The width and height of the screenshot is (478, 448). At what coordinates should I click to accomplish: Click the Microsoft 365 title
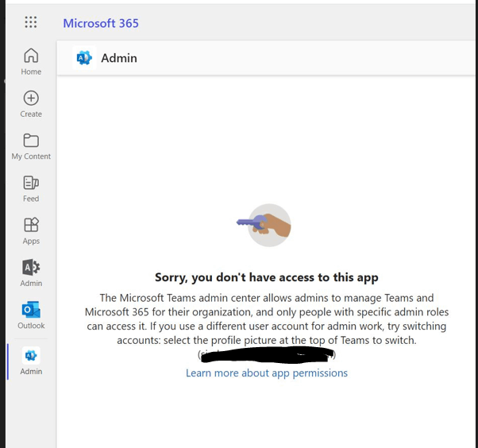coord(101,23)
